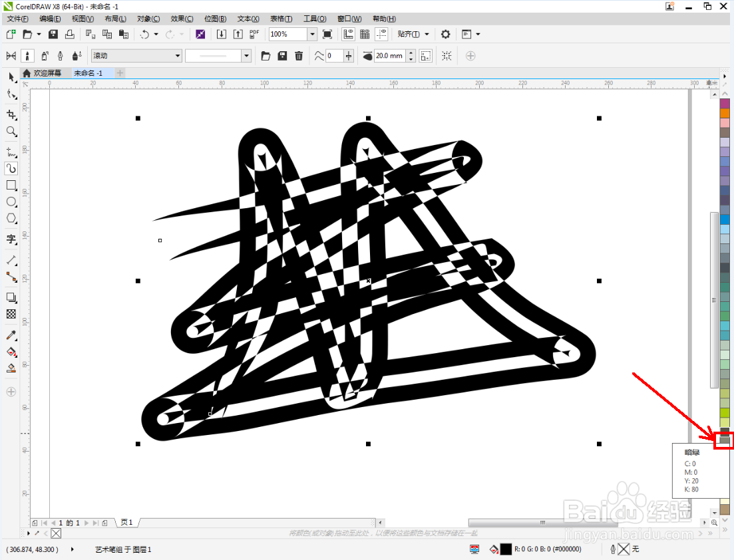The width and height of the screenshot is (734, 560).
Task: Select the Transparency checkerboard tool
Action: (11, 315)
